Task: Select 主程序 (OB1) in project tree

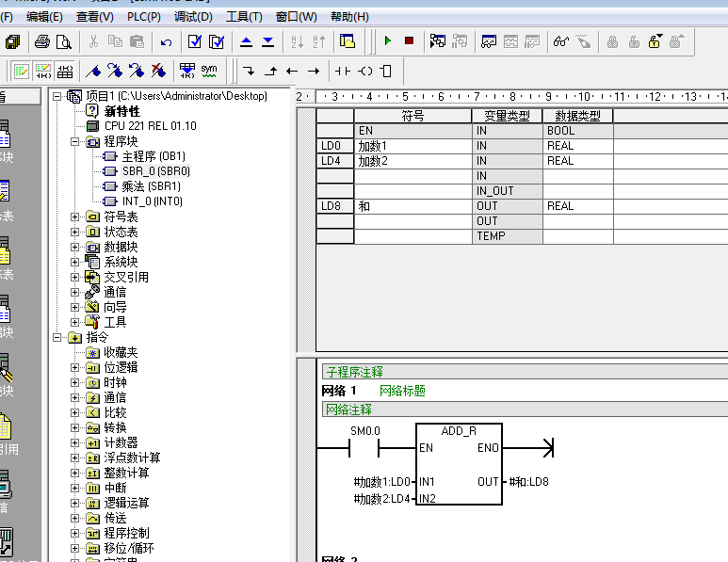Action: 153,156
